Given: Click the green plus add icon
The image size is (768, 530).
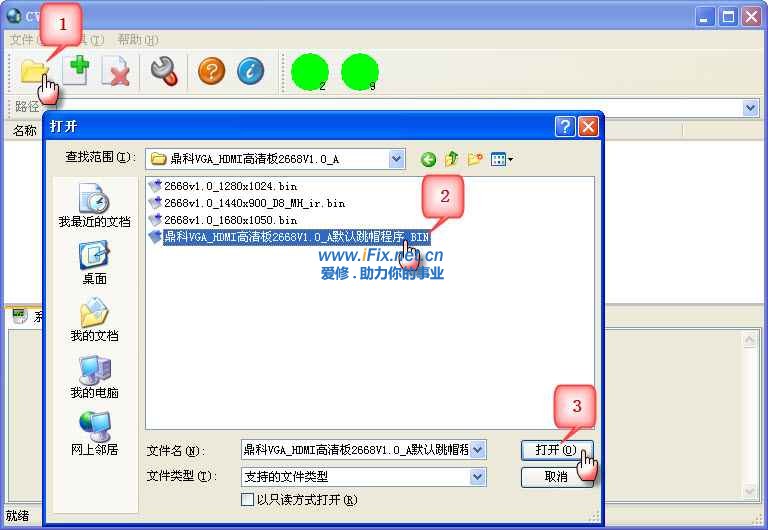Looking at the screenshot, I should point(78,69).
